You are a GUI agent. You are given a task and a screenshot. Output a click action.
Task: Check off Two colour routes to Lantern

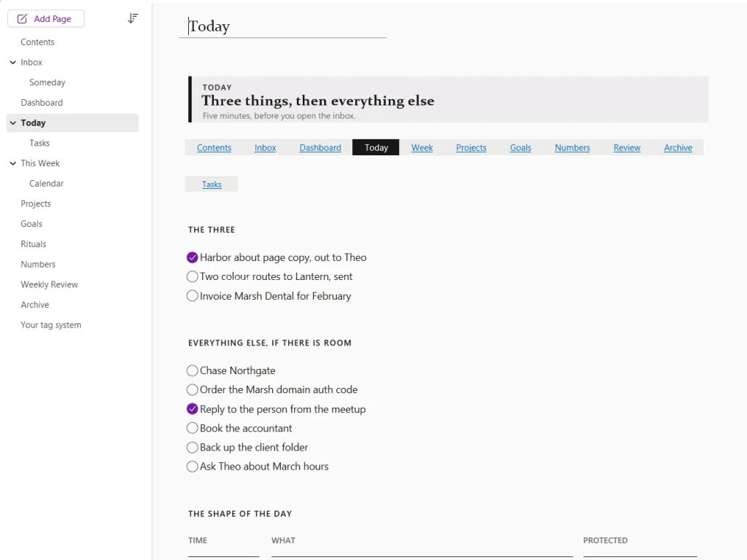click(192, 276)
